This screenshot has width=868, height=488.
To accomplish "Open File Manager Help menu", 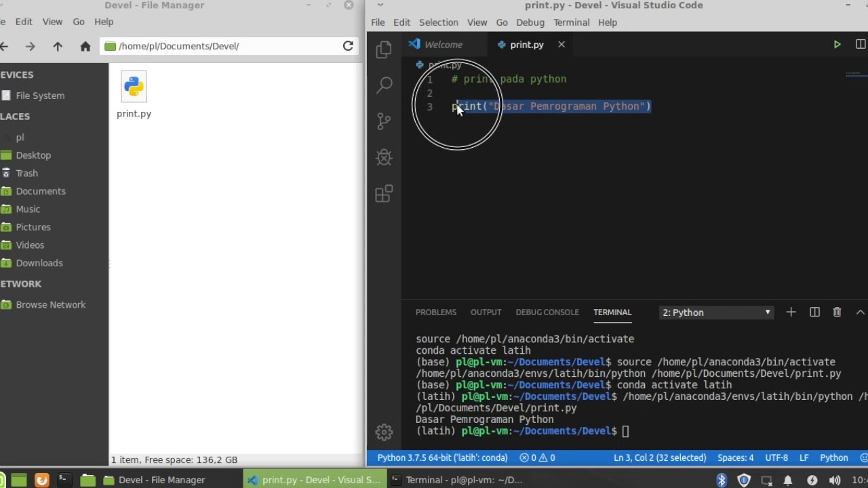I will (x=104, y=22).
